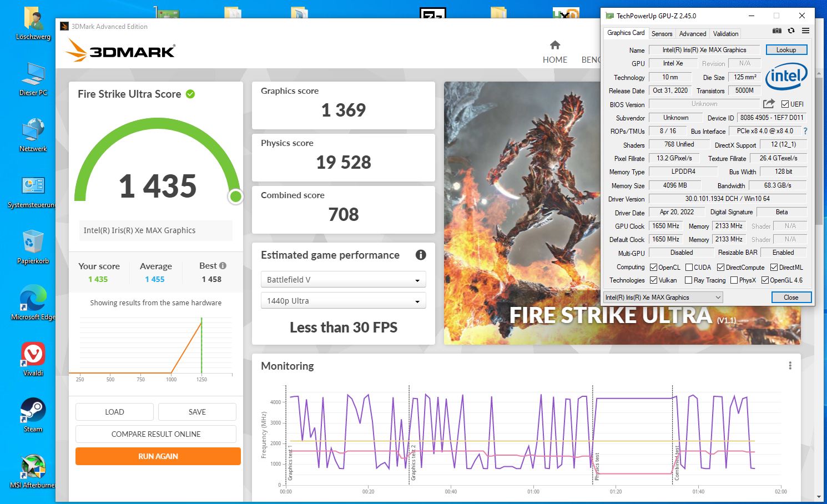
Task: Open the GPU-Z hamburger menu
Action: (x=805, y=31)
